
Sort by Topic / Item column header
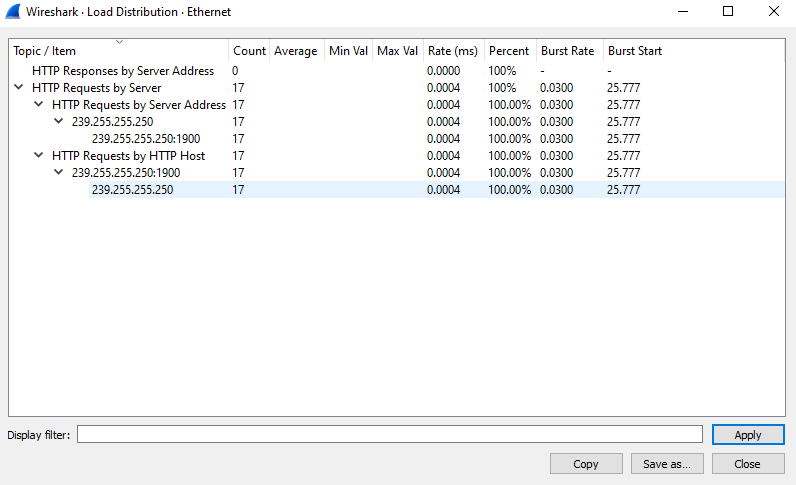click(x=119, y=51)
